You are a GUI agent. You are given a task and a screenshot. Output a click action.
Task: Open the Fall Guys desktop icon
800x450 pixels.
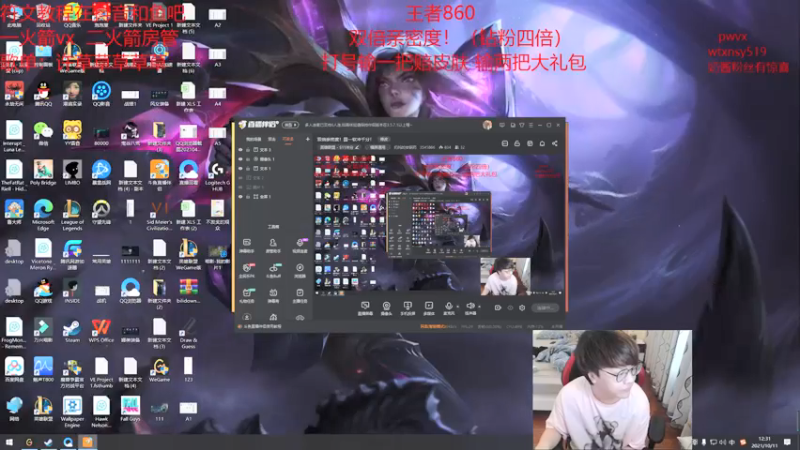130,409
